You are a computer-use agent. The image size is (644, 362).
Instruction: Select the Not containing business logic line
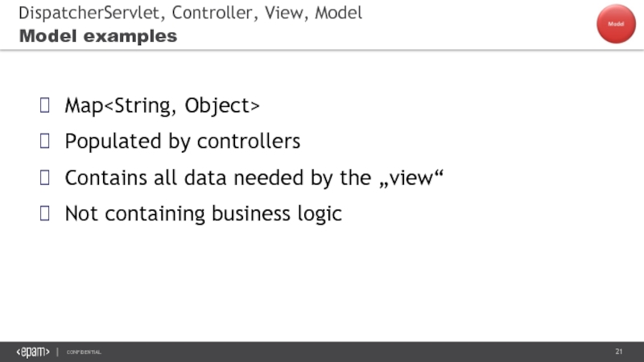pyautogui.click(x=203, y=214)
